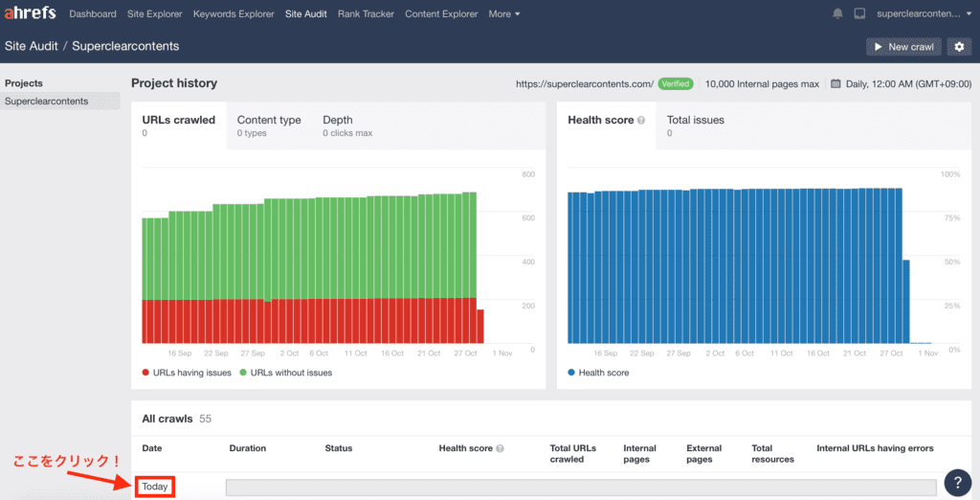Open the notifications bell
This screenshot has height=500, width=980.
(x=838, y=14)
